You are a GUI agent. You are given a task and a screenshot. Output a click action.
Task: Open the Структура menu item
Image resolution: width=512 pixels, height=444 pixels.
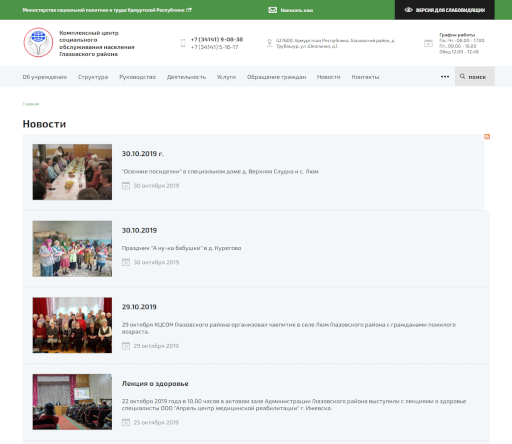point(93,77)
